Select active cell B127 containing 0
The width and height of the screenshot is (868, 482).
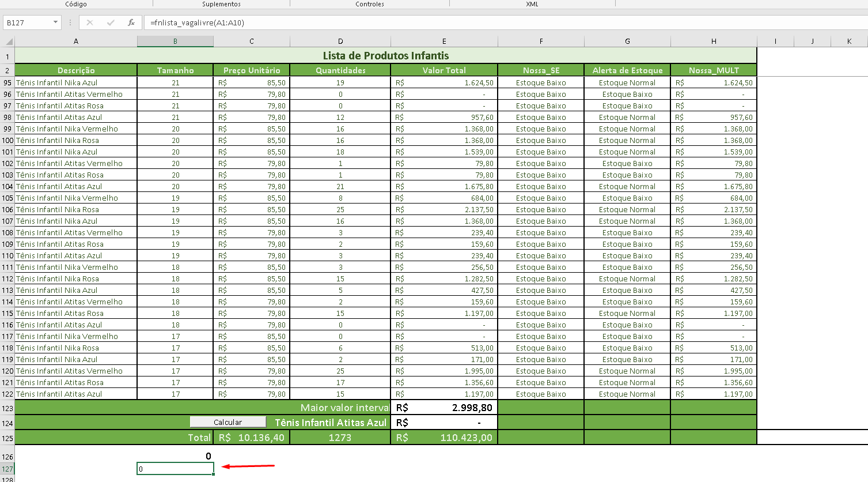(175, 469)
